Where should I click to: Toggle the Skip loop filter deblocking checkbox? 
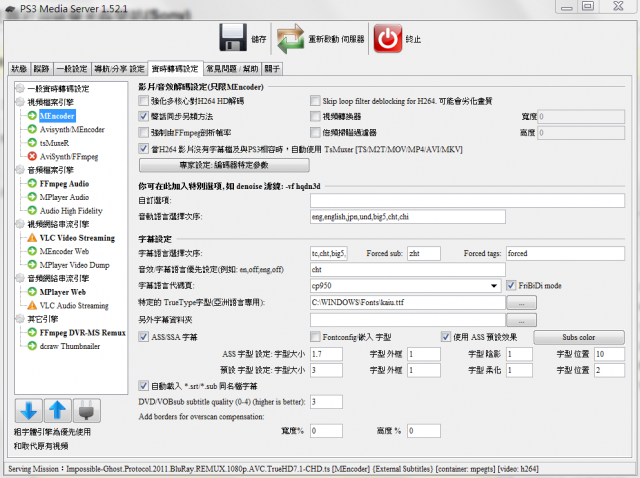tap(315, 100)
